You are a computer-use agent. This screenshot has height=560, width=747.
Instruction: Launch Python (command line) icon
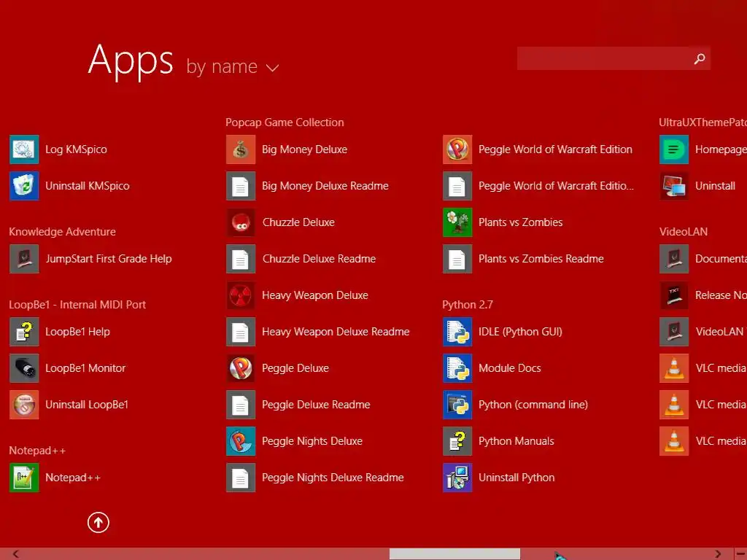457,405
